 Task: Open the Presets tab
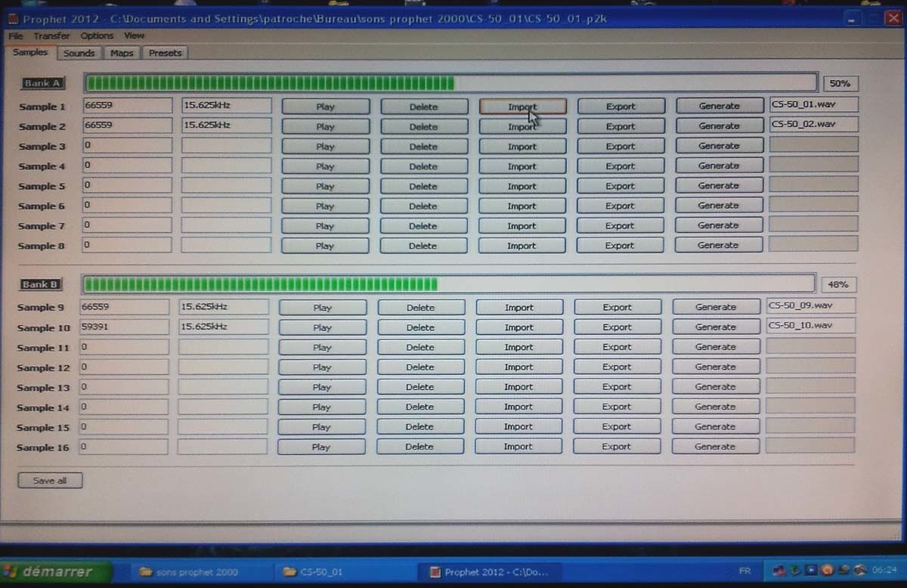click(x=165, y=53)
